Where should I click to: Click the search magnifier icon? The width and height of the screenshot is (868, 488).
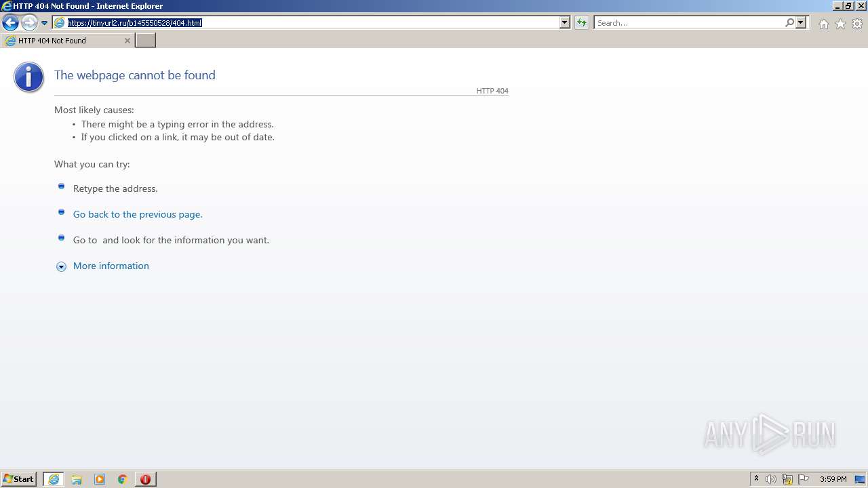pos(789,22)
